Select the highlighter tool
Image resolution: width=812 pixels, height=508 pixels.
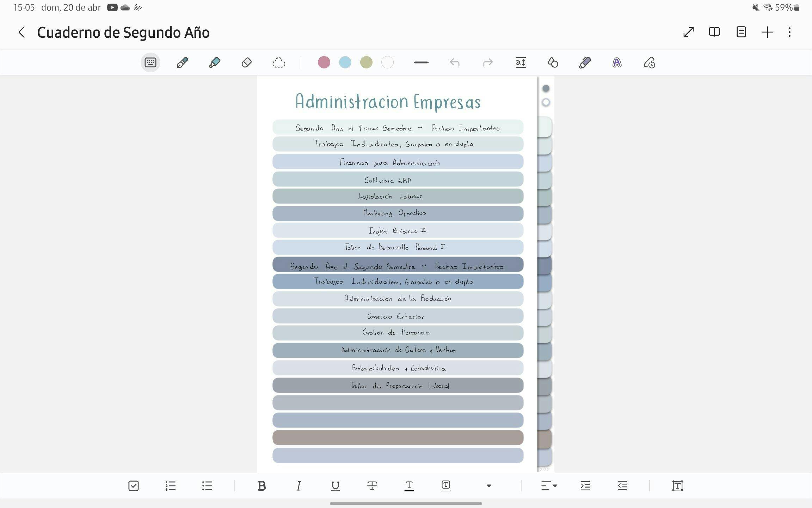tap(214, 63)
